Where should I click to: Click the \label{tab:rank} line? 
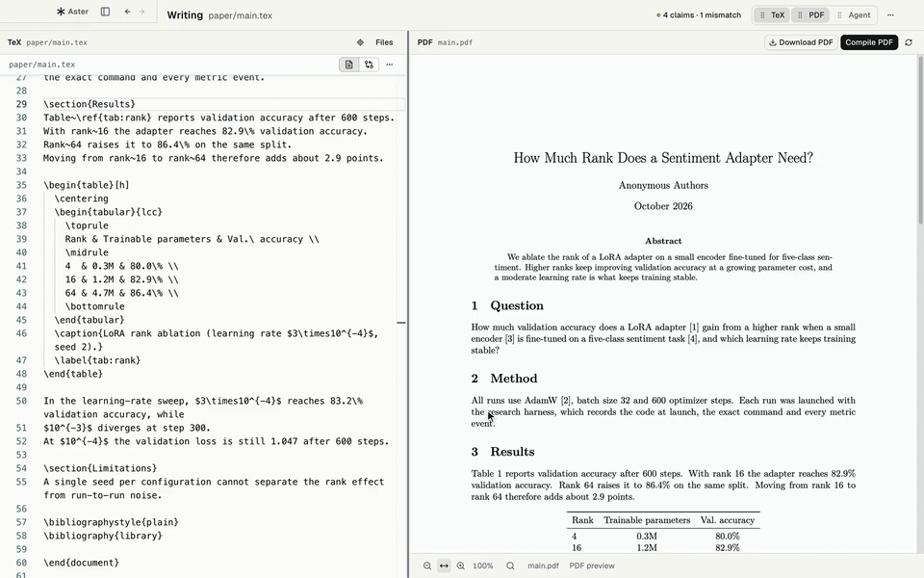[97, 360]
